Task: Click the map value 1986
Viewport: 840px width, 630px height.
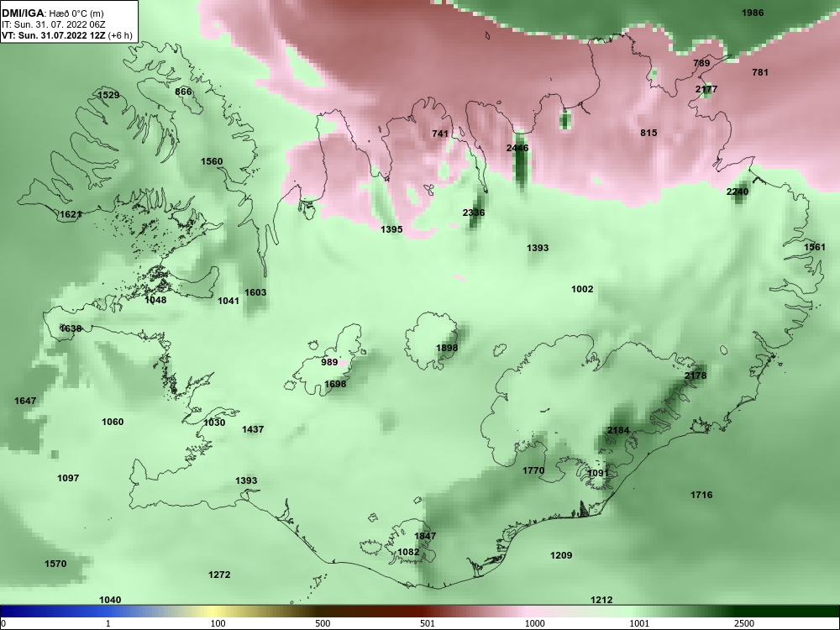Action: point(753,13)
